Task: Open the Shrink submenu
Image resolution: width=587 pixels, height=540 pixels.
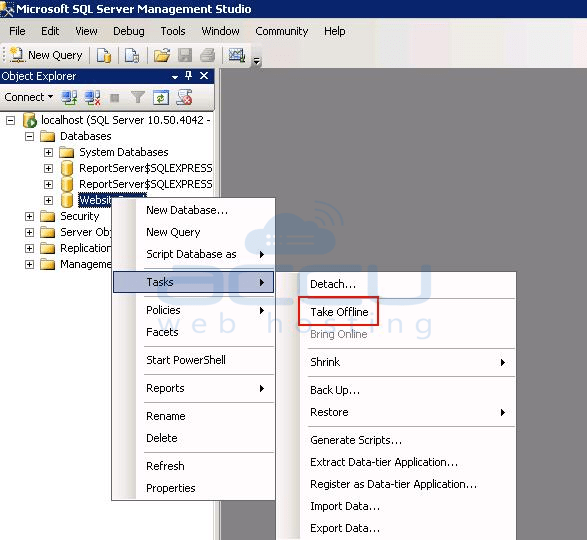Action: pos(396,362)
